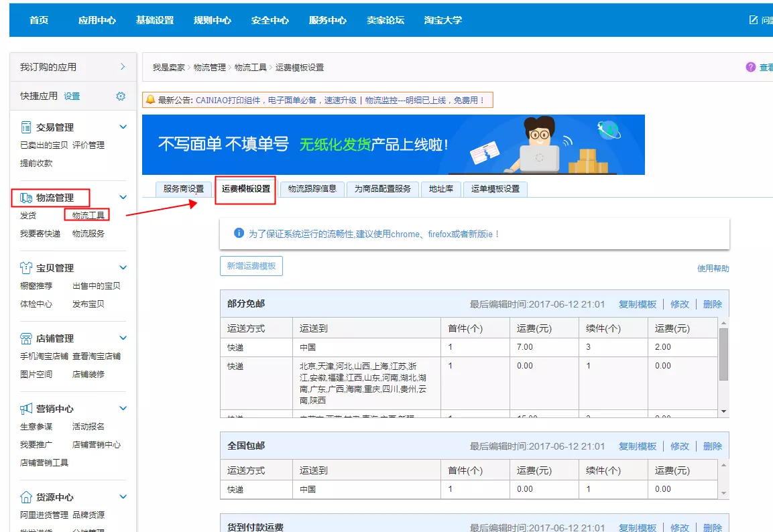The width and height of the screenshot is (773, 532).
Task: Click the purple question mark help icon
Action: pyautogui.click(x=750, y=67)
